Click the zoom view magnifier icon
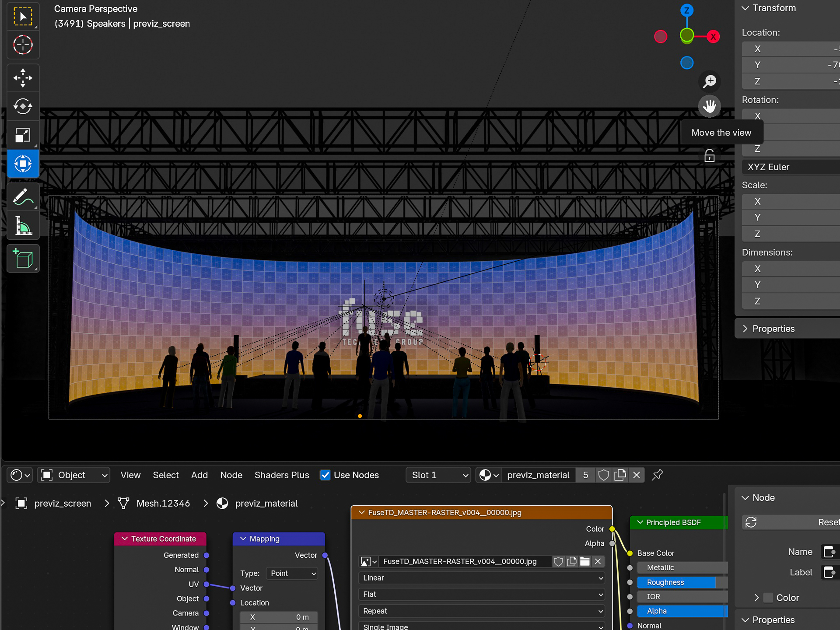The height and width of the screenshot is (630, 840). pos(709,81)
